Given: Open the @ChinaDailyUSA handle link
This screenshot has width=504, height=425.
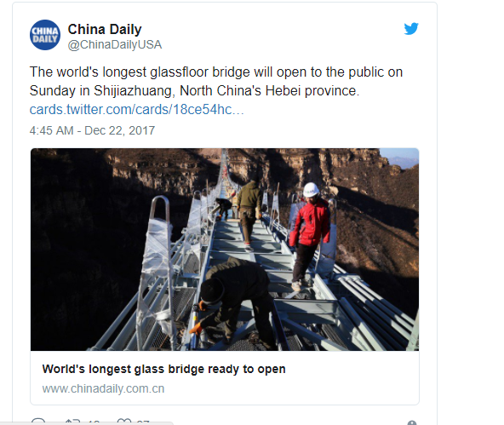Looking at the screenshot, I should (x=114, y=44).
